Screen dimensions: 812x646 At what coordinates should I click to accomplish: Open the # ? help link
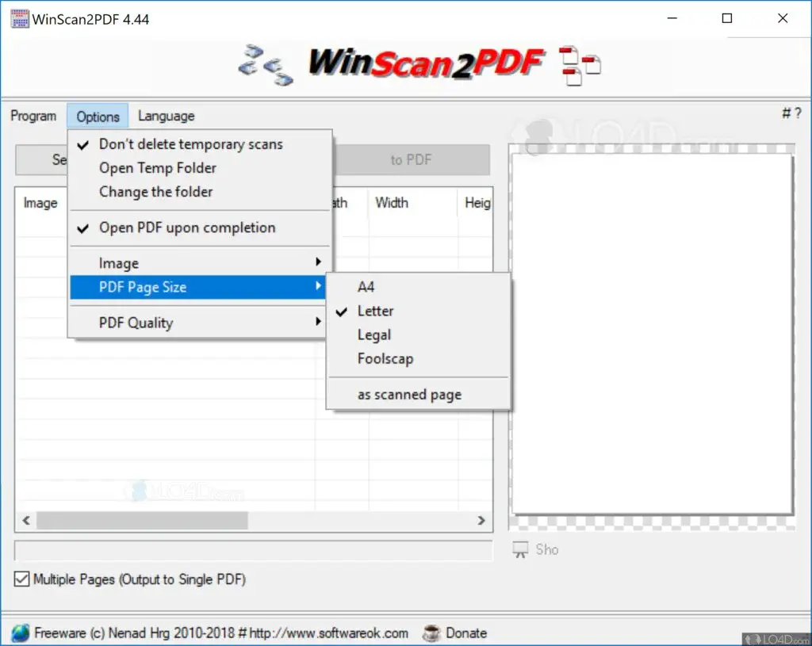click(791, 113)
